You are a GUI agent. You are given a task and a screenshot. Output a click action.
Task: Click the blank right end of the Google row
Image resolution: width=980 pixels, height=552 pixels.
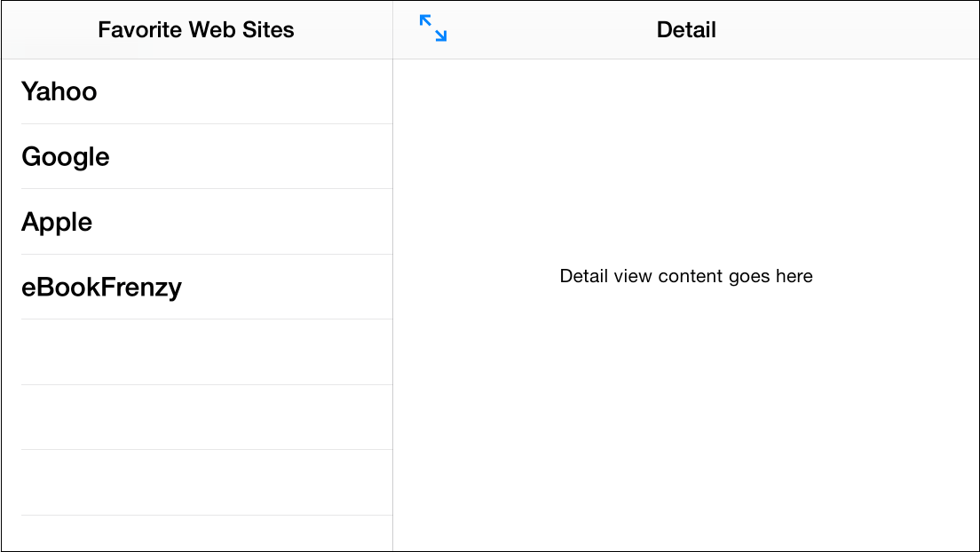coord(337,157)
